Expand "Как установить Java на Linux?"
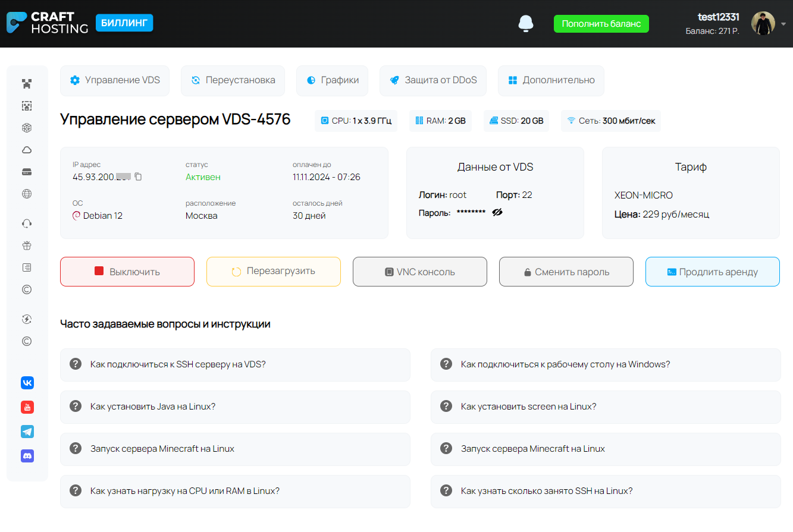This screenshot has height=532, width=793. (x=235, y=407)
